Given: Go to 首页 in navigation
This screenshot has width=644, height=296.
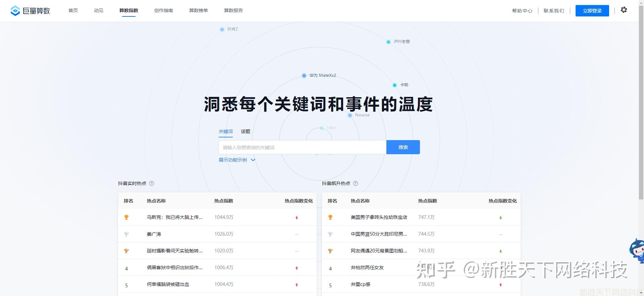Looking at the screenshot, I should tap(73, 10).
